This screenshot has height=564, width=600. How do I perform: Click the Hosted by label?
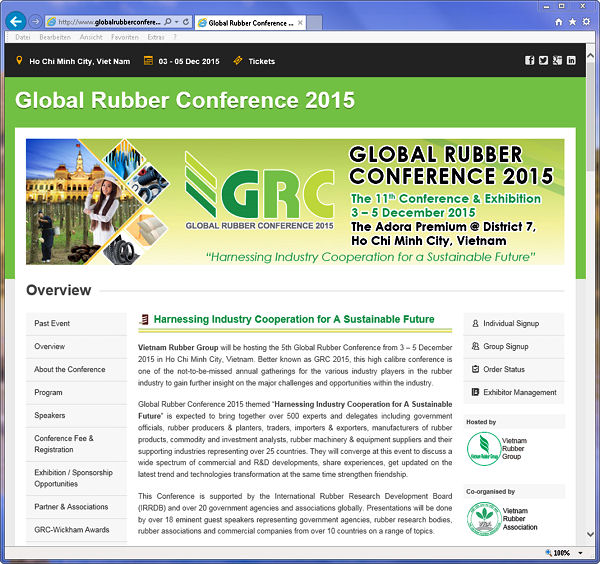coord(481,422)
